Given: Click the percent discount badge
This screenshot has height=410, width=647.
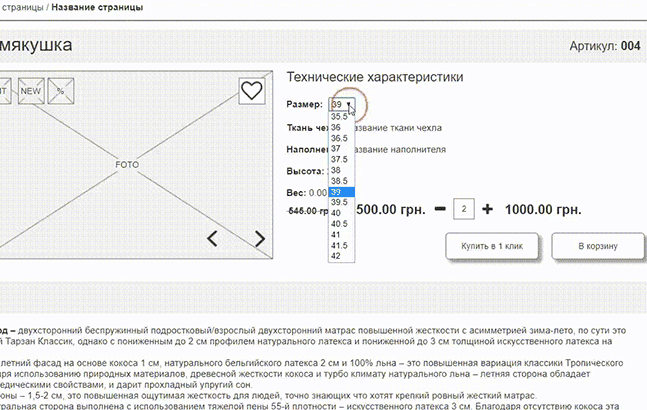Looking at the screenshot, I should pos(61,91).
